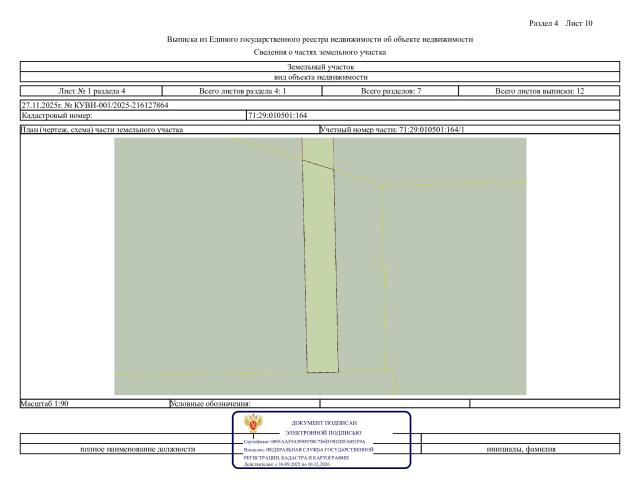Click 'Учетный номер части: 71:29:010501:164/1' text

coord(392,129)
